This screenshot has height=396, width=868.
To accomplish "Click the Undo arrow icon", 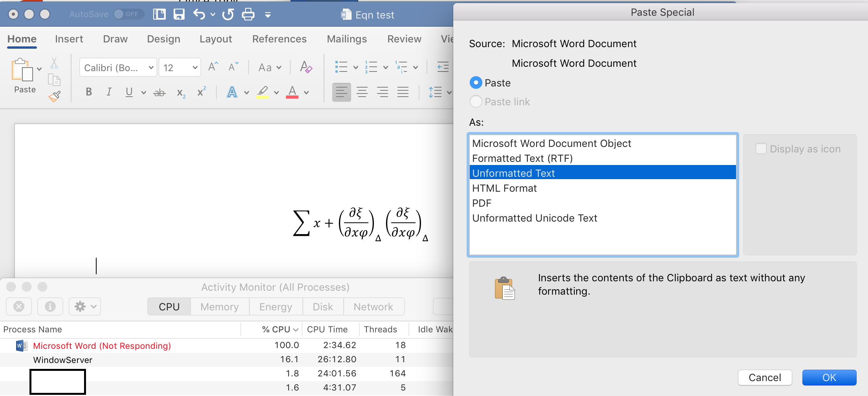I will pos(199,15).
